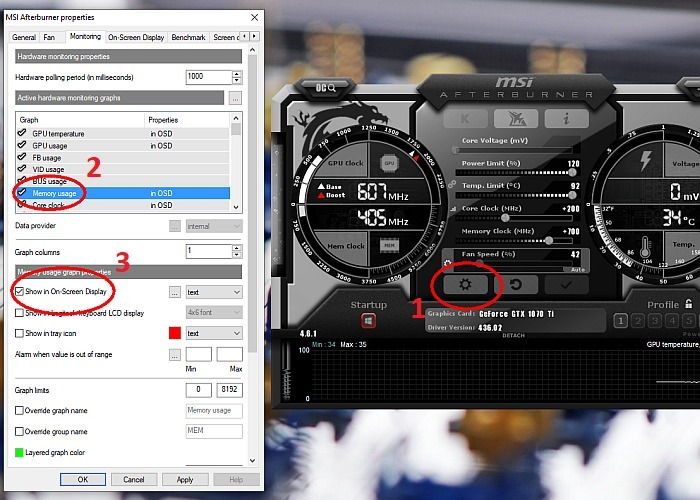
Task: Open the OSD display type text dropdown
Action: click(x=214, y=292)
